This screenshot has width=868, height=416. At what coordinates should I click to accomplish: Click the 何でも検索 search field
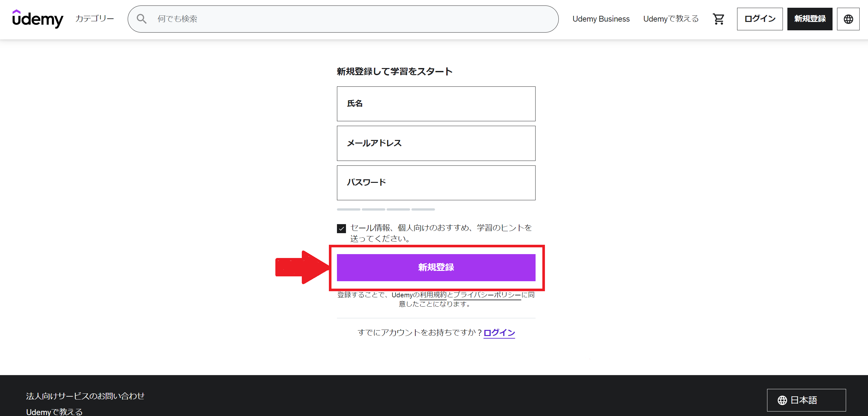click(343, 19)
